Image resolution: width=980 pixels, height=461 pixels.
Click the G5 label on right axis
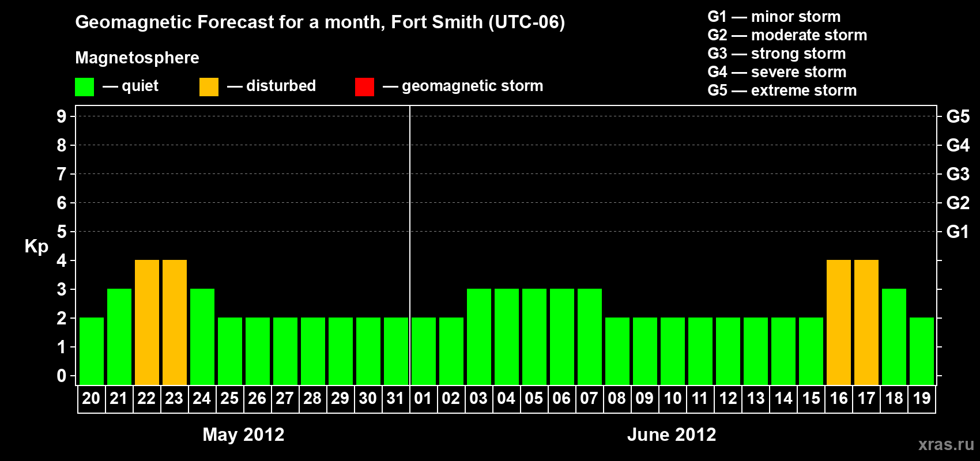point(958,116)
